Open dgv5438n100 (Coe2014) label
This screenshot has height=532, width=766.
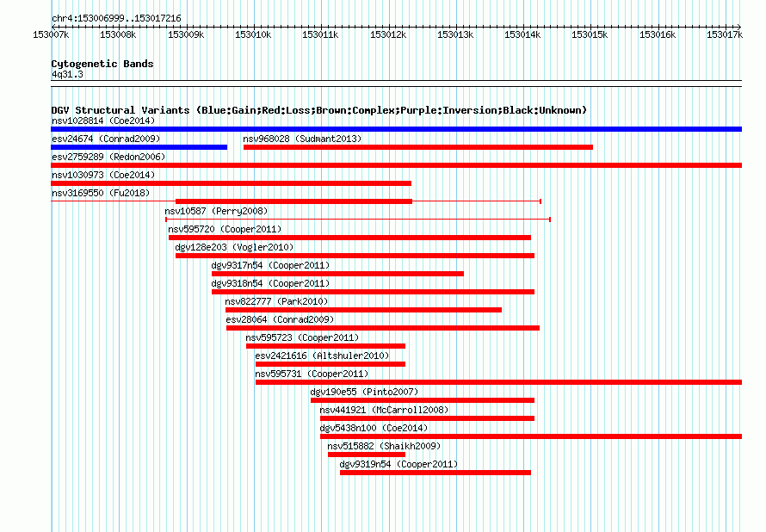coord(374,428)
